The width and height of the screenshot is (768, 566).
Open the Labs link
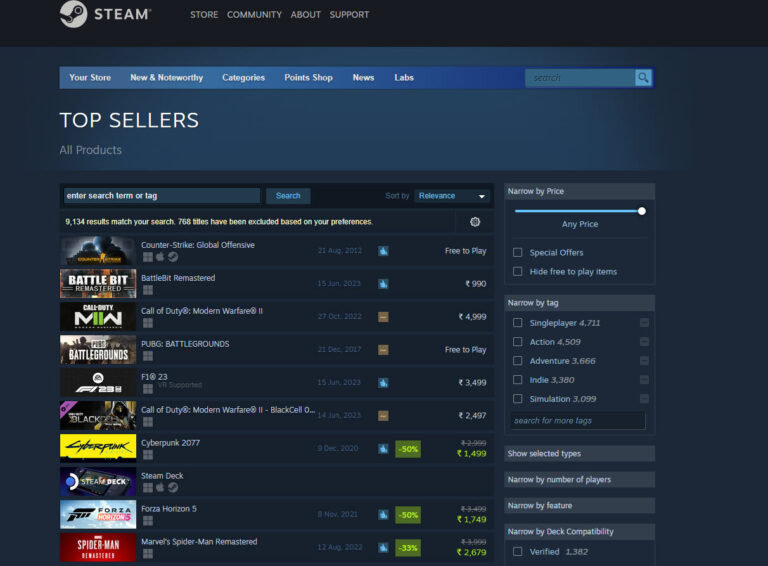tap(404, 77)
